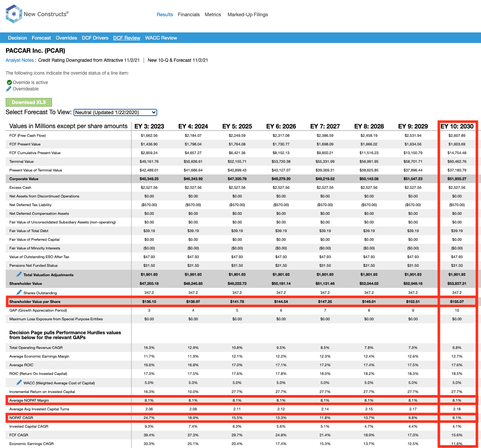Click the 'EY 3: 2023' column header
Screen dimensions: 481x448
(149, 126)
